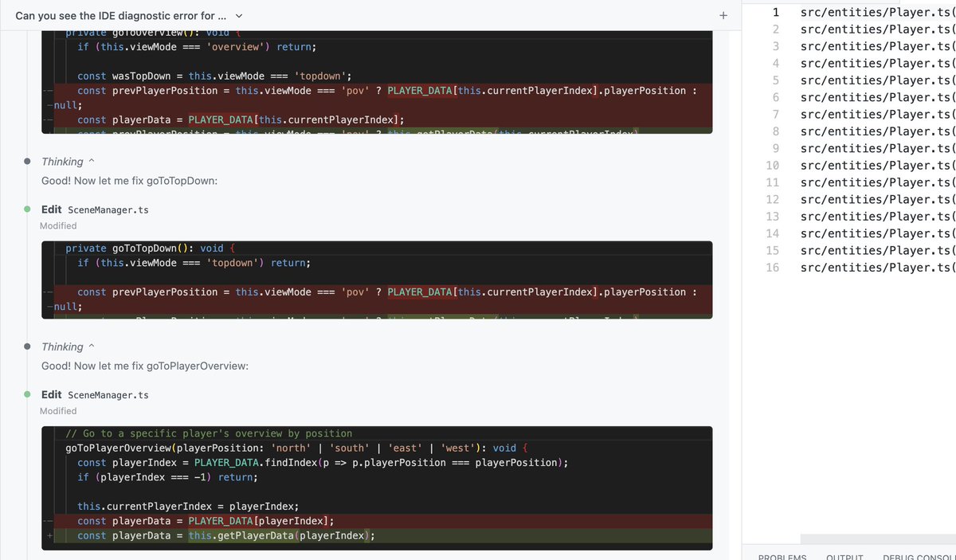Click the Modified label under the last Edit

point(57,410)
